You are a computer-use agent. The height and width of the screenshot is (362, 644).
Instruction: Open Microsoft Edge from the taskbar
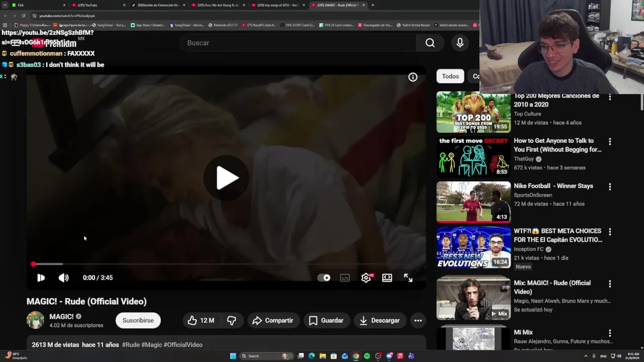point(311,356)
